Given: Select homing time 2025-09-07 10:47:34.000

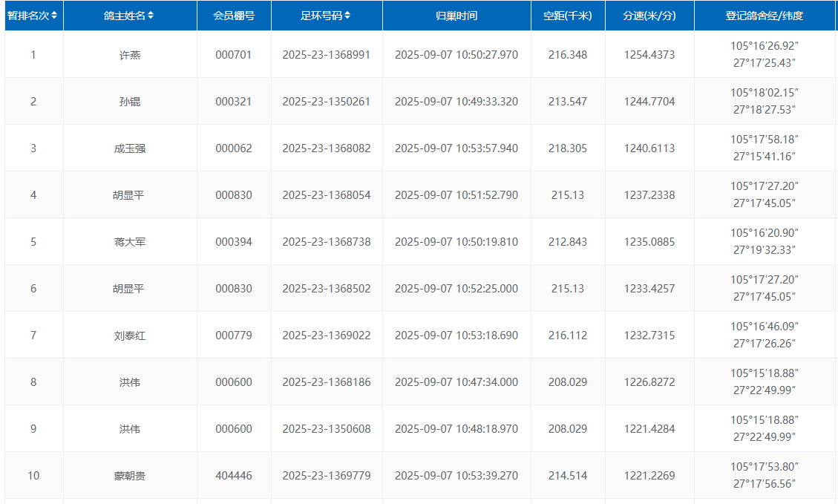Looking at the screenshot, I should point(456,382).
